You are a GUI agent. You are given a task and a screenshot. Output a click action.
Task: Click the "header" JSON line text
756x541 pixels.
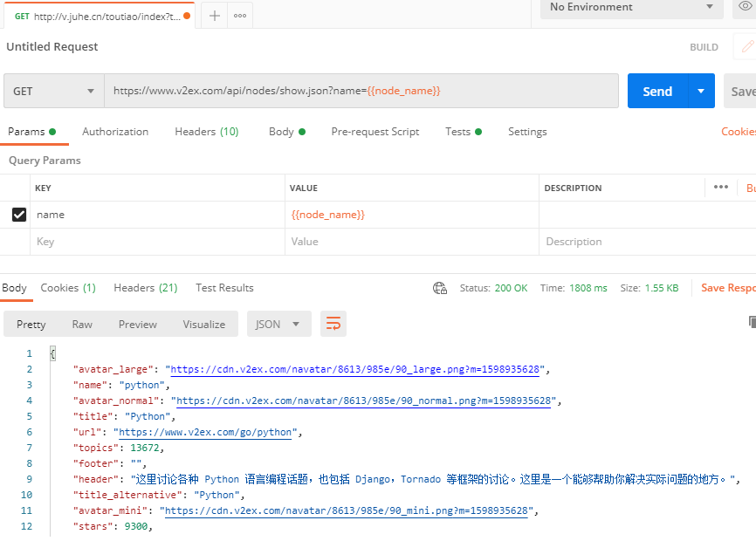point(406,479)
